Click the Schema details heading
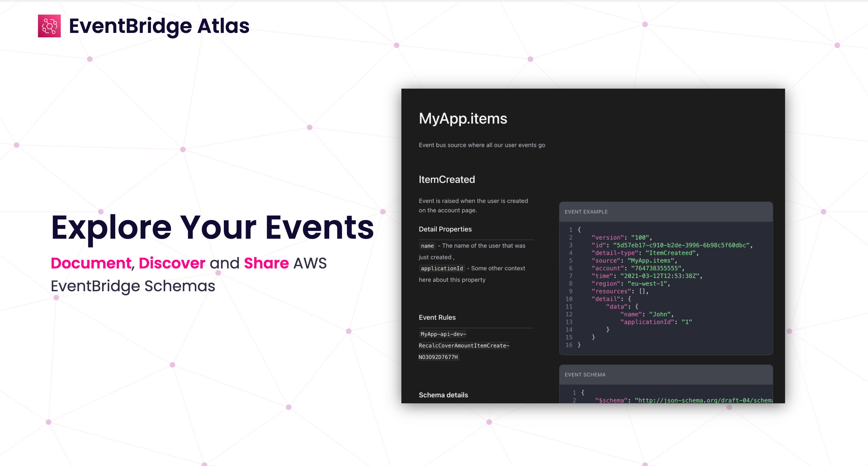Image resolution: width=868 pixels, height=466 pixels. 443,395
